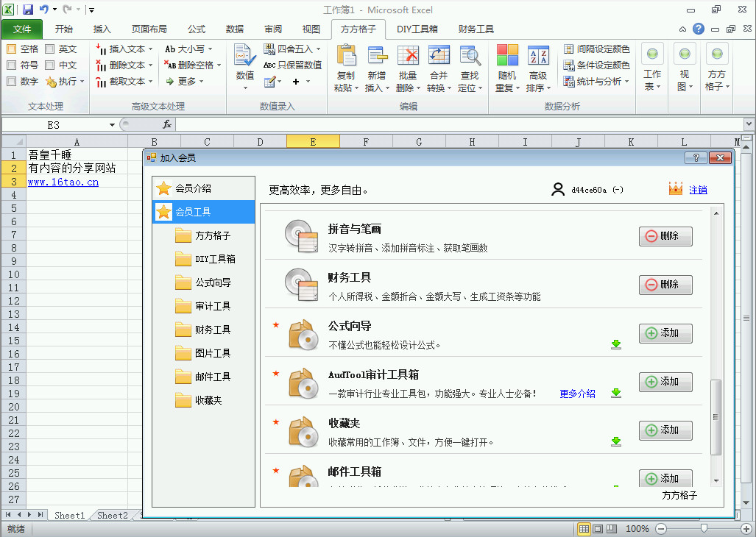Check the 数字 (number) checkbox

pyautogui.click(x=12, y=81)
